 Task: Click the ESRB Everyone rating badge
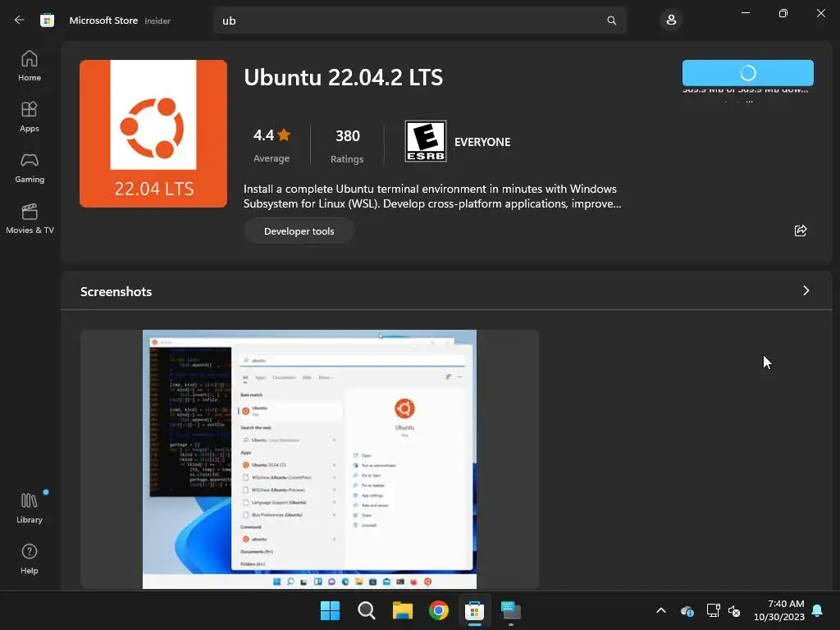coord(426,141)
